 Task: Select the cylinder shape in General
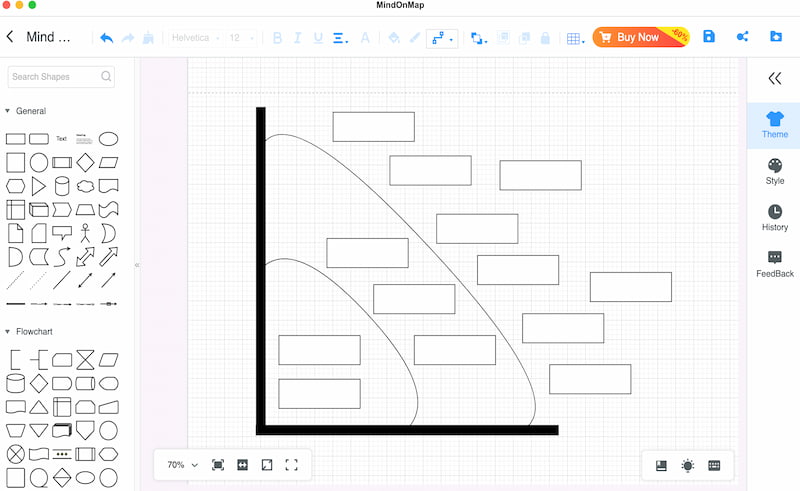(x=62, y=186)
